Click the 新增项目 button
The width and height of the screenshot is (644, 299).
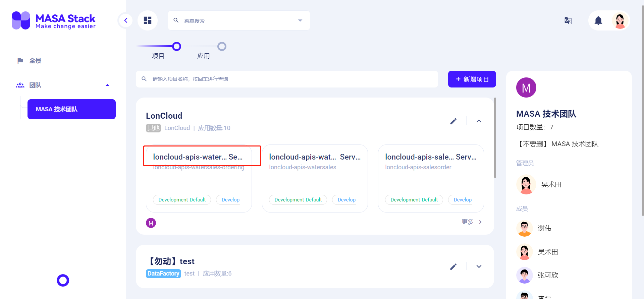click(x=472, y=79)
